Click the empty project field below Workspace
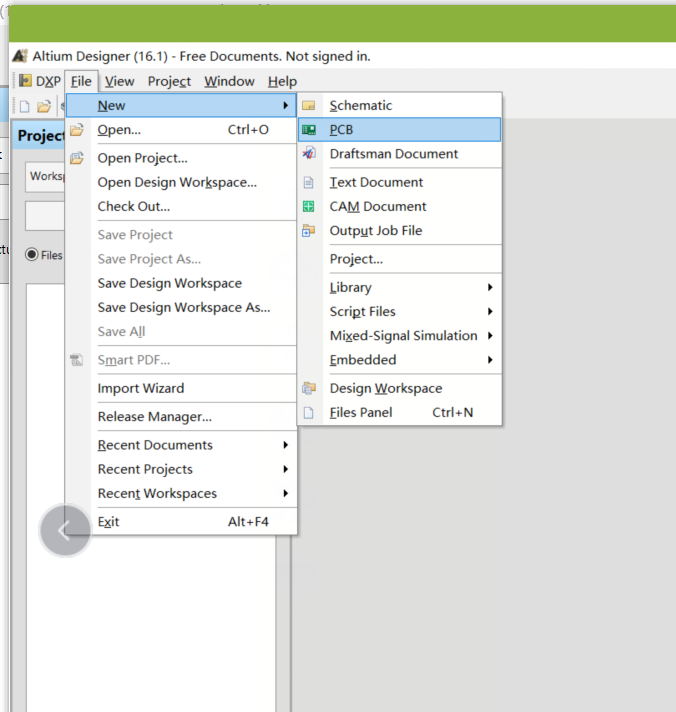Viewport: 676px width, 712px height. (x=45, y=216)
